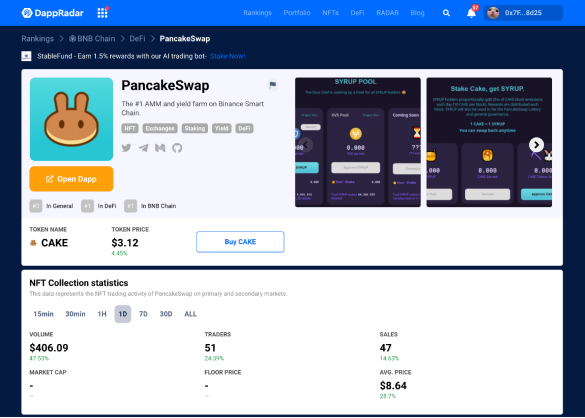
Task: Select the 7D time range
Action: 143,314
